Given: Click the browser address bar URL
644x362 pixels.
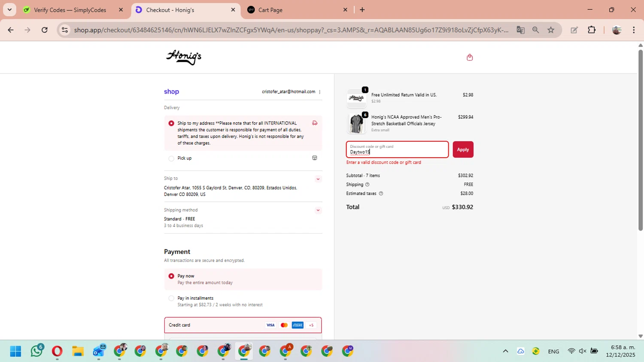Looking at the screenshot, I should click(291, 30).
